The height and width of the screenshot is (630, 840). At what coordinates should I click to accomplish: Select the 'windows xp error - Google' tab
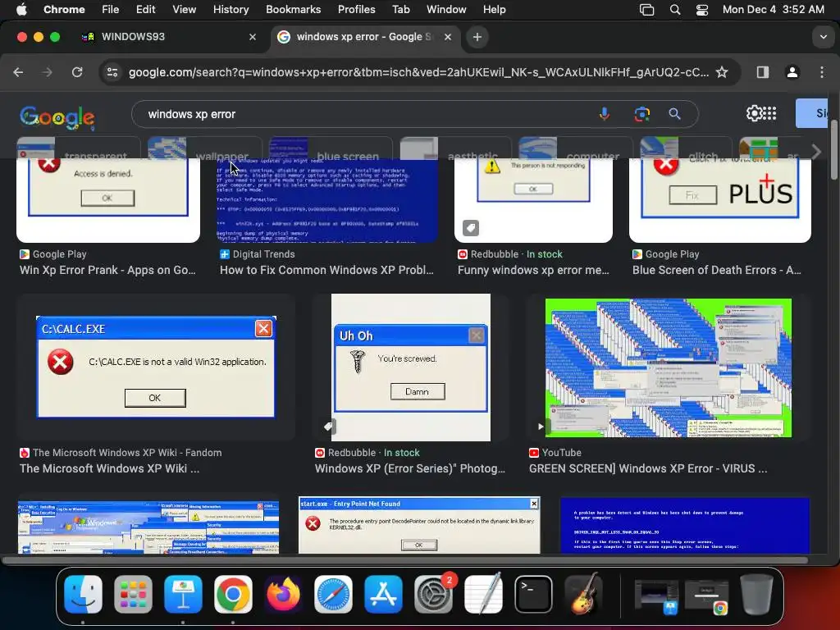pos(363,37)
